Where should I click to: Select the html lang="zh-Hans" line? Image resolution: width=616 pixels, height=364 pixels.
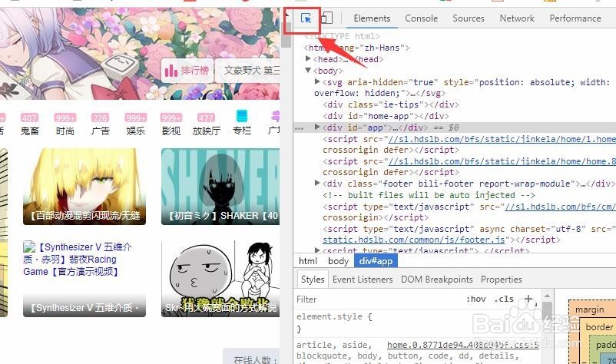click(x=356, y=48)
